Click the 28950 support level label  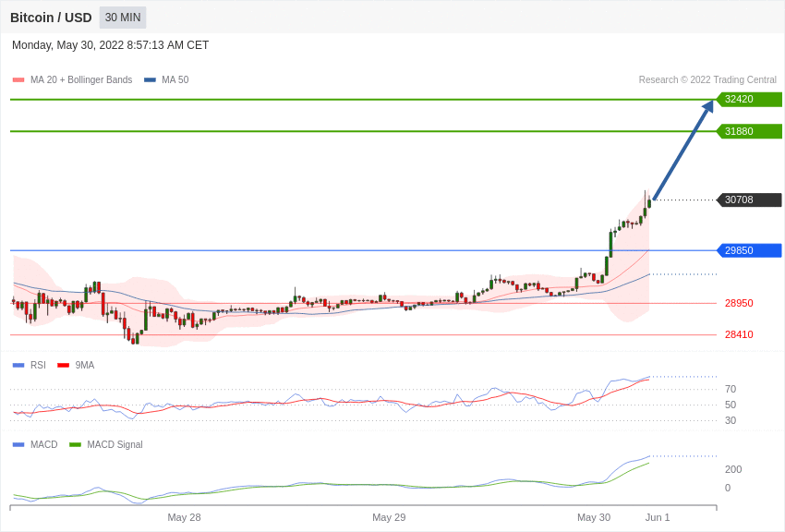[739, 303]
